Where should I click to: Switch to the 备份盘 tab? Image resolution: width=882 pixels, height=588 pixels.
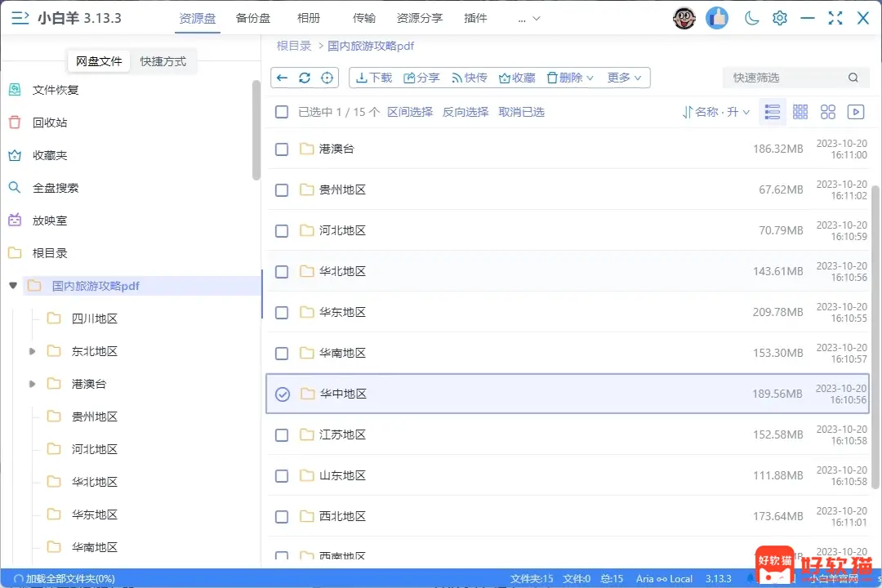click(x=252, y=19)
